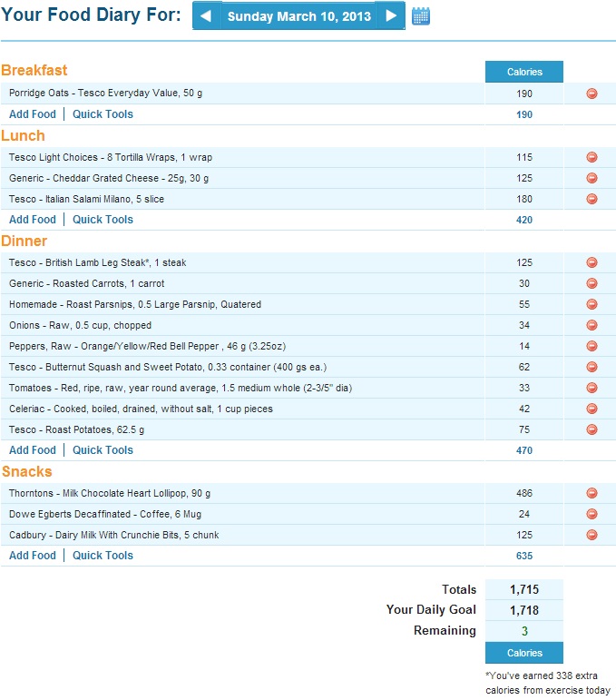Delete Thorntons Chocolate Heart Lollipop entry
This screenshot has height=700, width=616.
592,493
